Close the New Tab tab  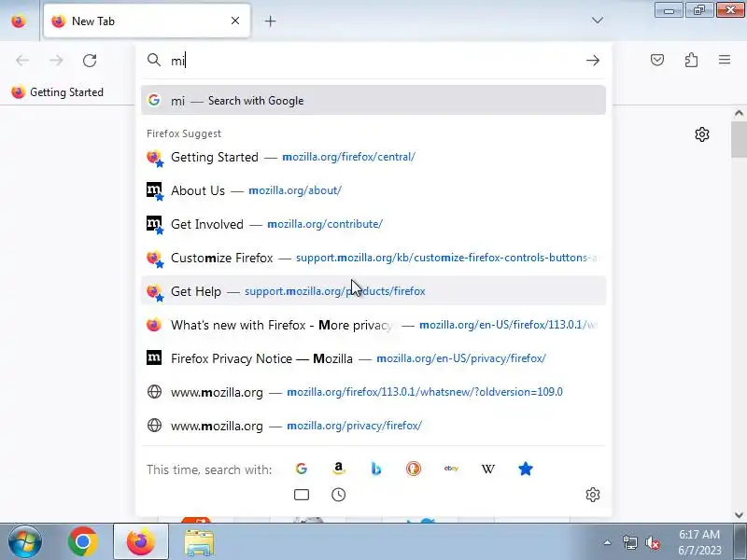click(235, 21)
